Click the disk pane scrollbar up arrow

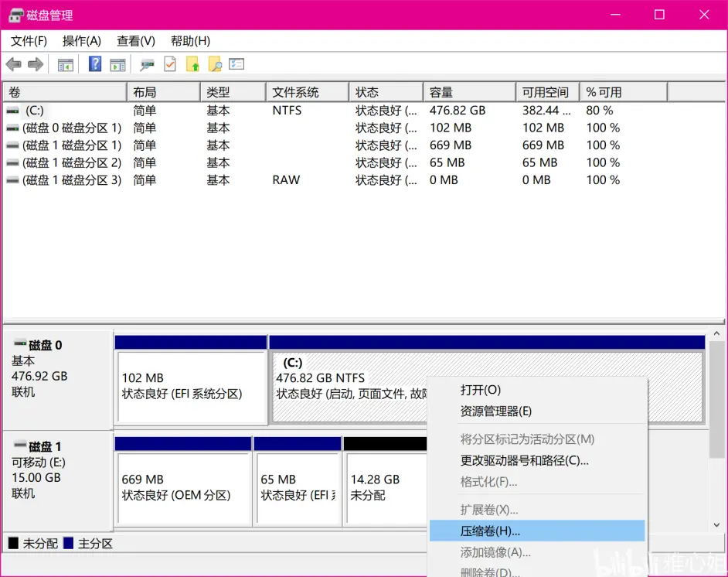tap(716, 333)
